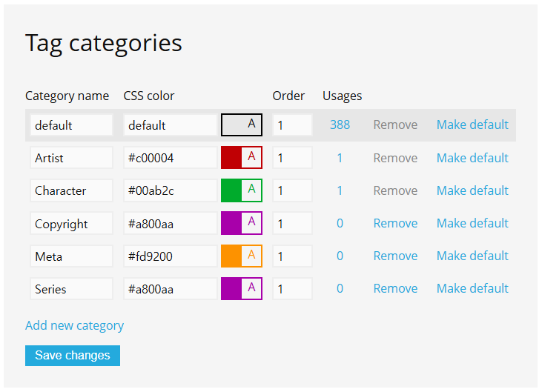The image size is (542, 392).
Task: Click the CSS color field containing 'default'
Action: [x=171, y=125]
